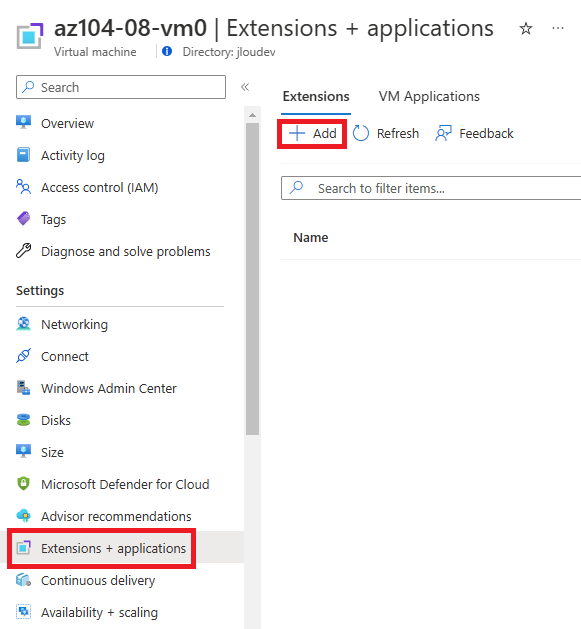Open Windows Admin Center menu item
Viewport: 581px width, 629px height.
pyautogui.click(x=96, y=388)
